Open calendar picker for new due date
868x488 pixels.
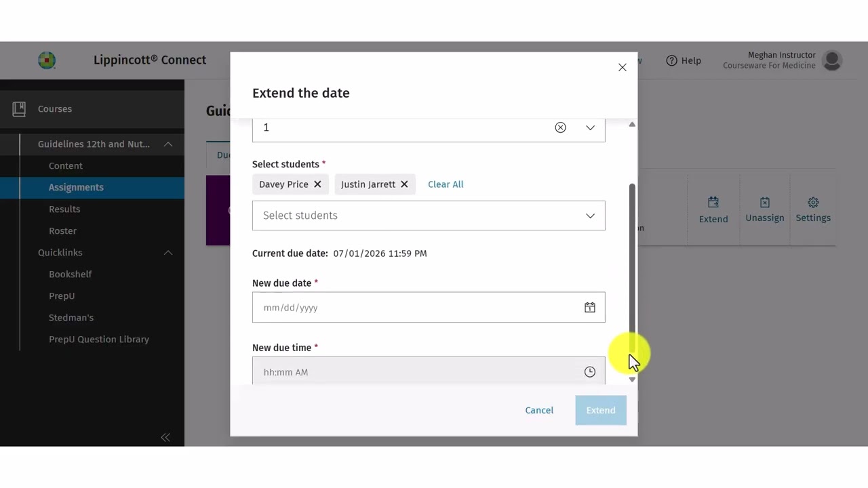tap(590, 308)
